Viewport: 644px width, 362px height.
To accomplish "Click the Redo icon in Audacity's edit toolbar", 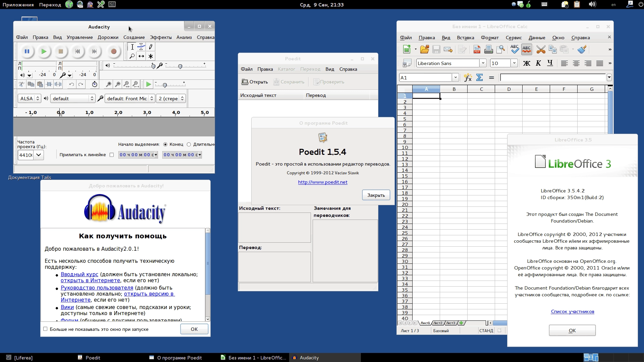I will 80,84.
